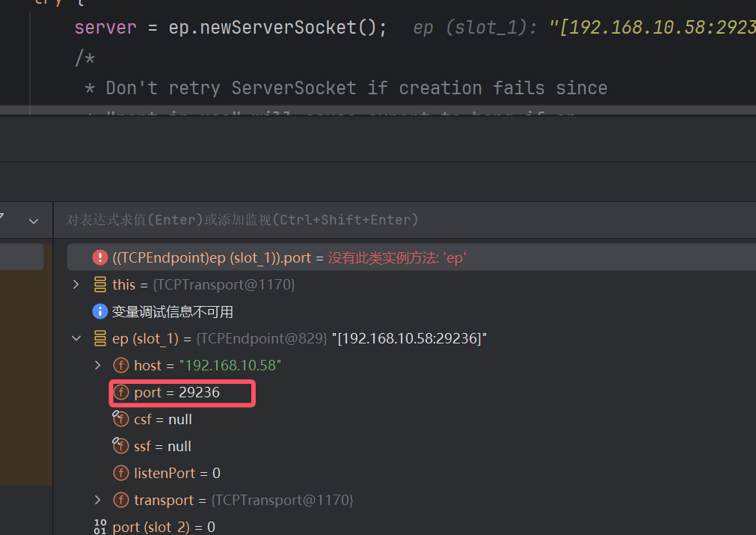Focus the evaluate expression input field

[374, 220]
